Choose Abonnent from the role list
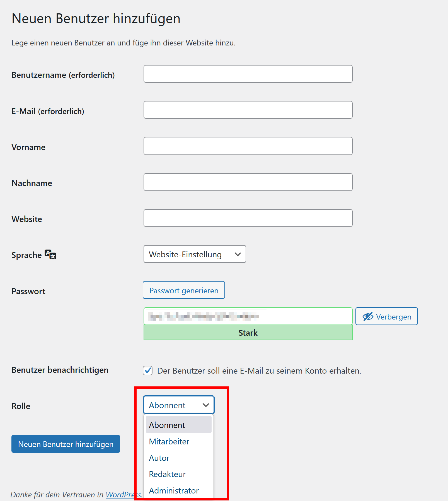The width and height of the screenshot is (448, 501). (x=178, y=425)
